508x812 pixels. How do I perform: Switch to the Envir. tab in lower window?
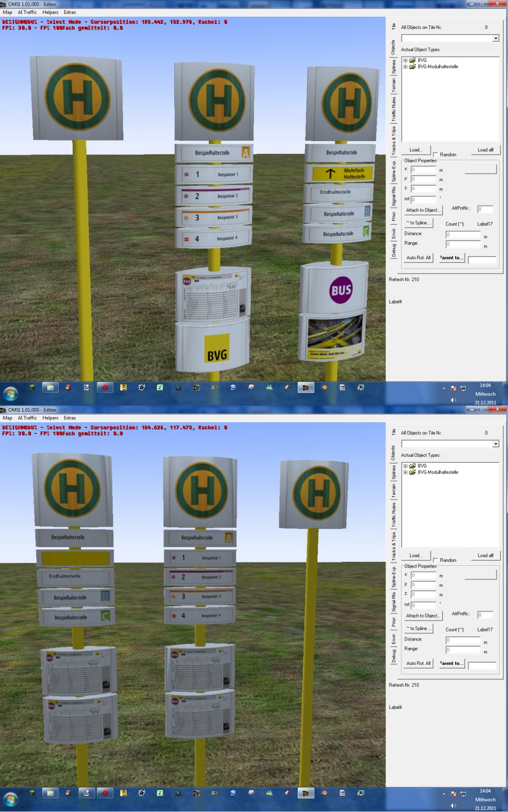pos(393,639)
